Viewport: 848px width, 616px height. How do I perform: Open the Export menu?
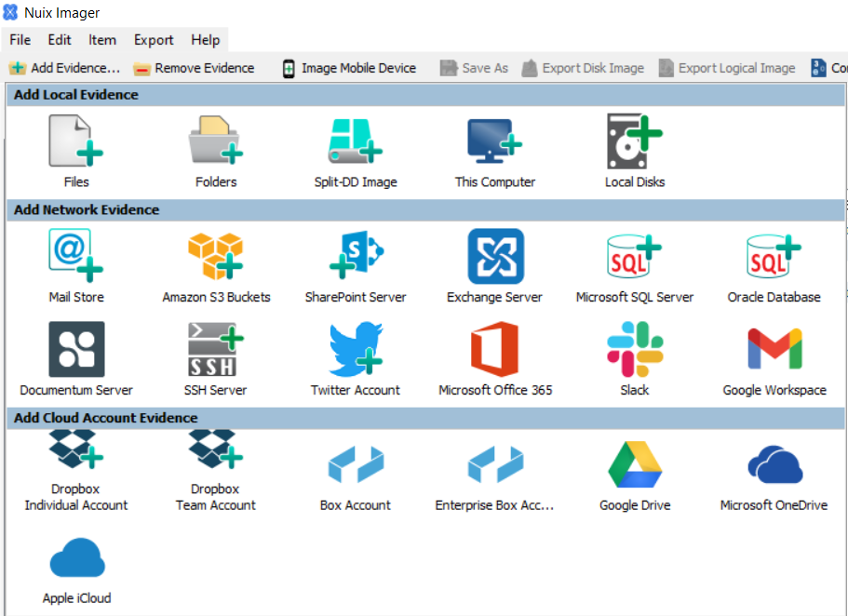click(153, 39)
